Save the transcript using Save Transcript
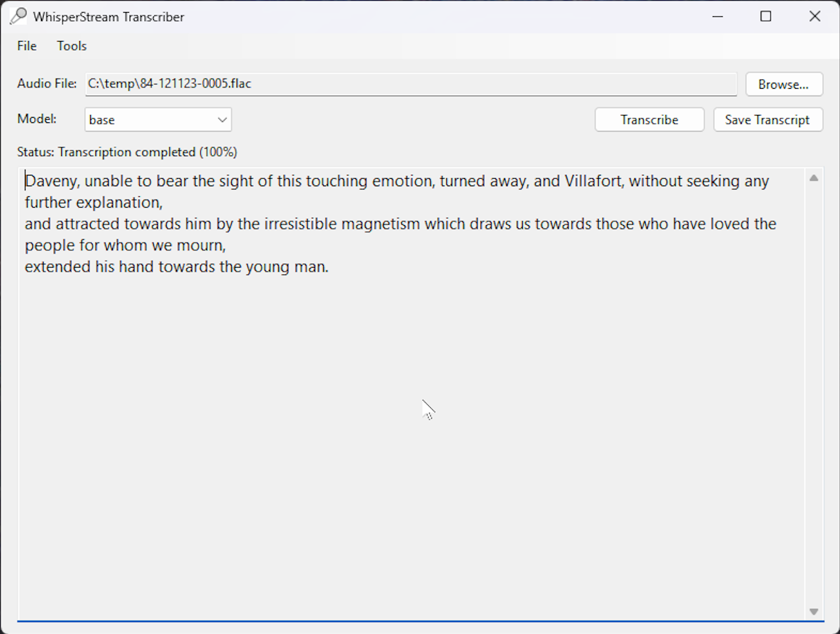840x634 pixels. 767,119
